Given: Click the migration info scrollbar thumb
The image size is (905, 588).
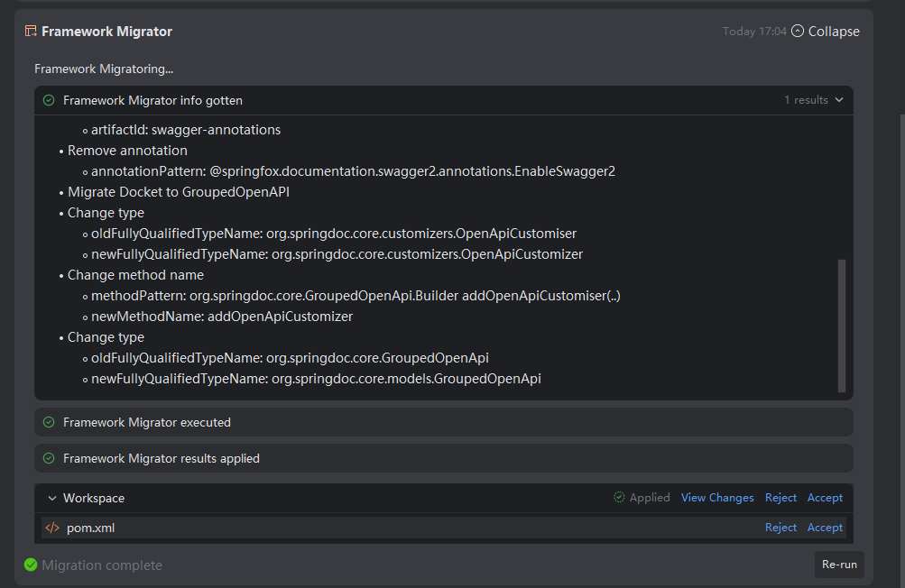Looking at the screenshot, I should [842, 326].
